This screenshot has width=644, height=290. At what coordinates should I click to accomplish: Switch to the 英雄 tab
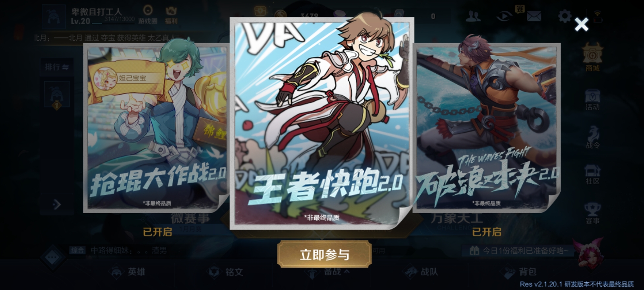128,272
